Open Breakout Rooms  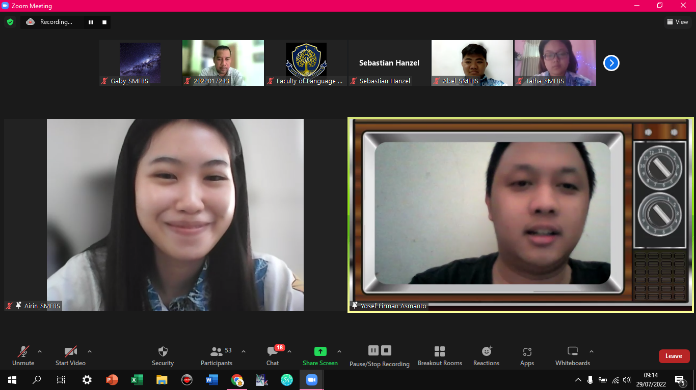click(x=439, y=356)
